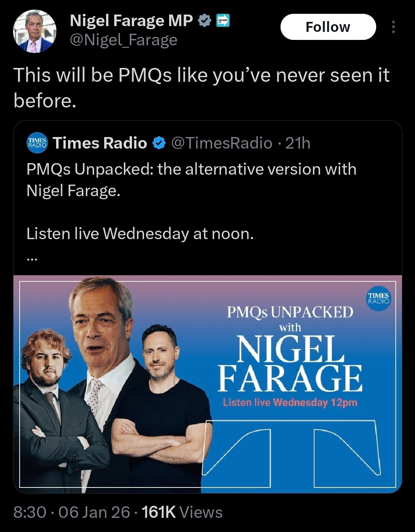Open the PMQs Unpacked promo image
This screenshot has height=532, width=415.
coord(207,384)
